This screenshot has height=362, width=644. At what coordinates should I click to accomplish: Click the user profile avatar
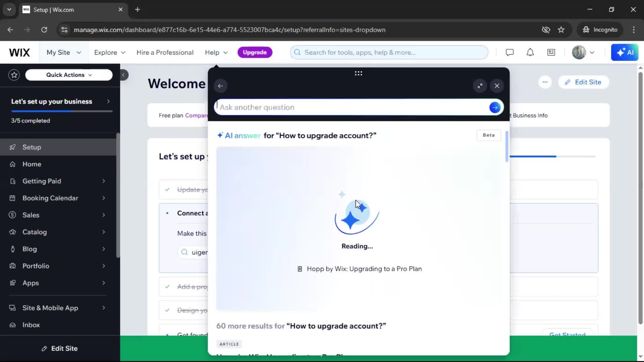click(579, 53)
